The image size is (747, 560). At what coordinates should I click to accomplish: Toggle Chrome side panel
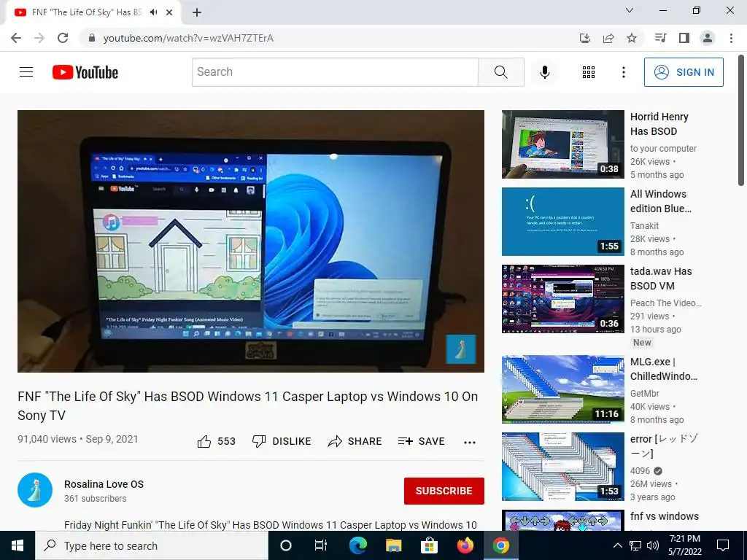[x=684, y=38]
